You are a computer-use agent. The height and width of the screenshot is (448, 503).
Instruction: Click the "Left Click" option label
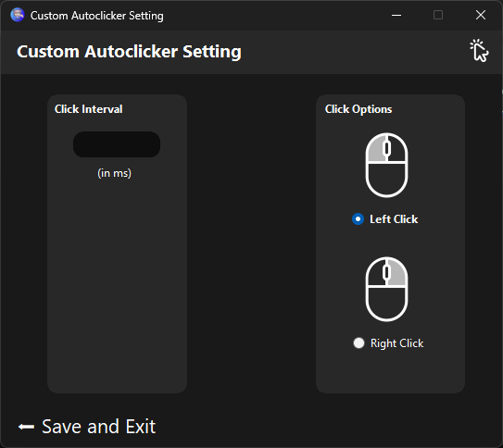click(x=394, y=219)
